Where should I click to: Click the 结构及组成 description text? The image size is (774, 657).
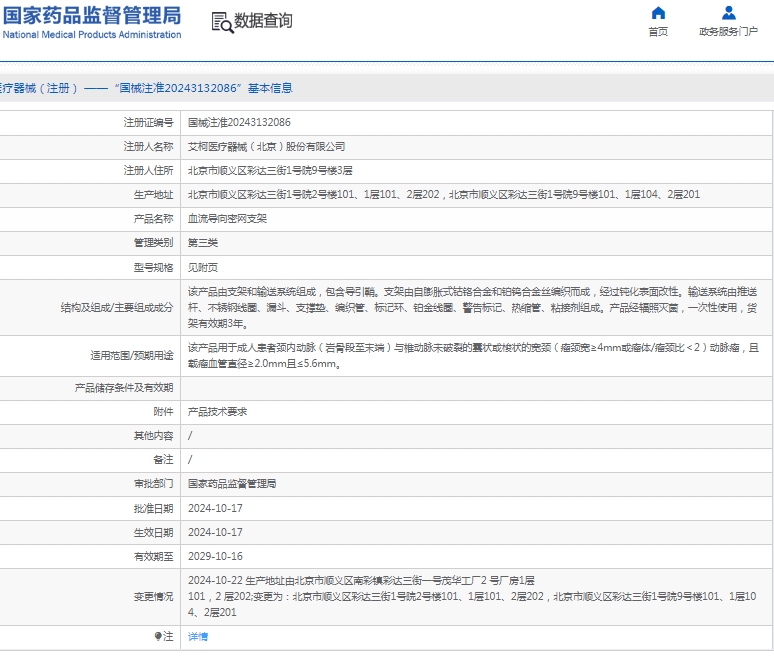472,308
